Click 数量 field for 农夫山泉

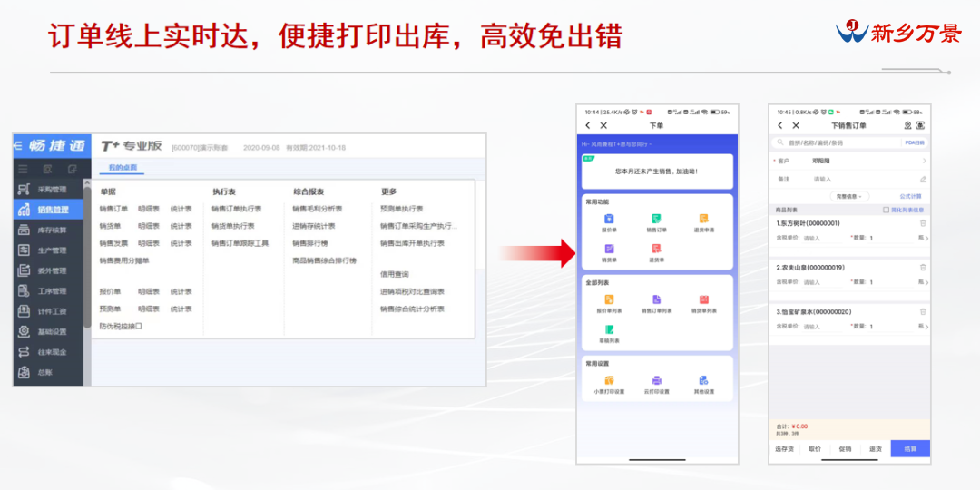(891, 282)
